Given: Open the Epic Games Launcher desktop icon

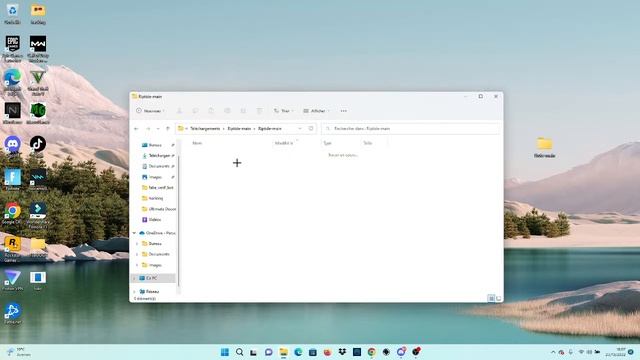Looking at the screenshot, I should click(12, 48).
